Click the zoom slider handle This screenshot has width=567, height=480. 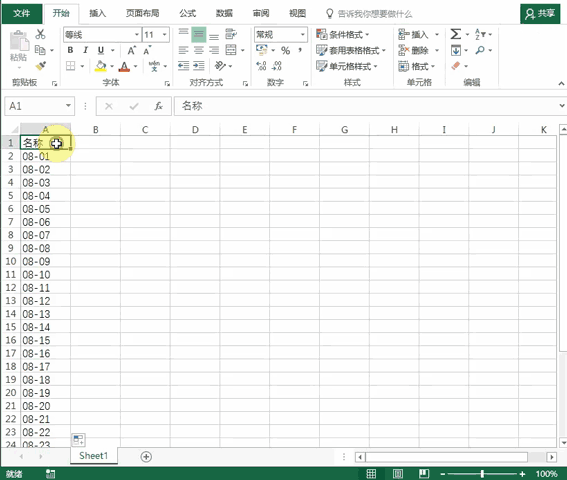[x=482, y=473]
